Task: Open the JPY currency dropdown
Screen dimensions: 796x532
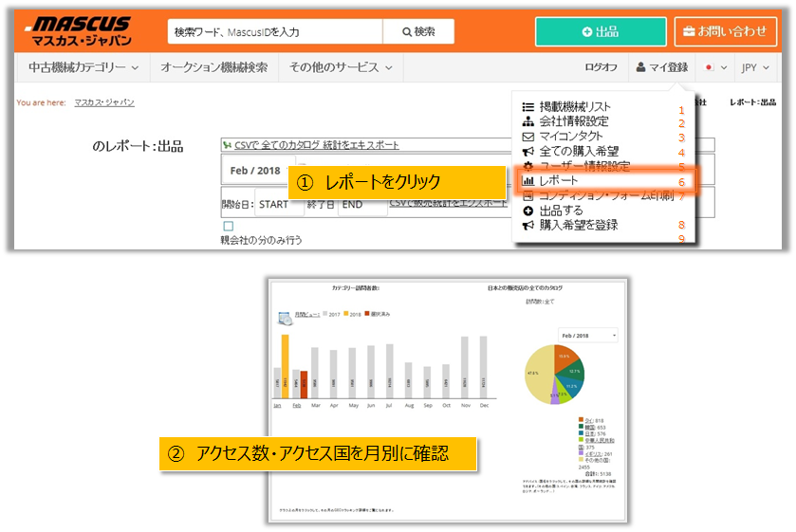Action: click(755, 68)
